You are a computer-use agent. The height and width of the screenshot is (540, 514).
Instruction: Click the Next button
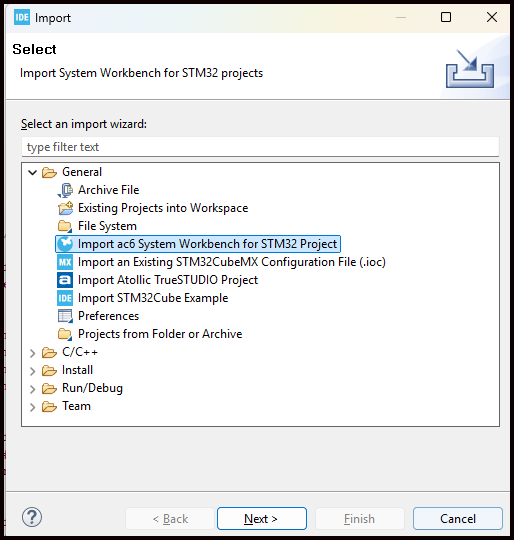(x=262, y=518)
